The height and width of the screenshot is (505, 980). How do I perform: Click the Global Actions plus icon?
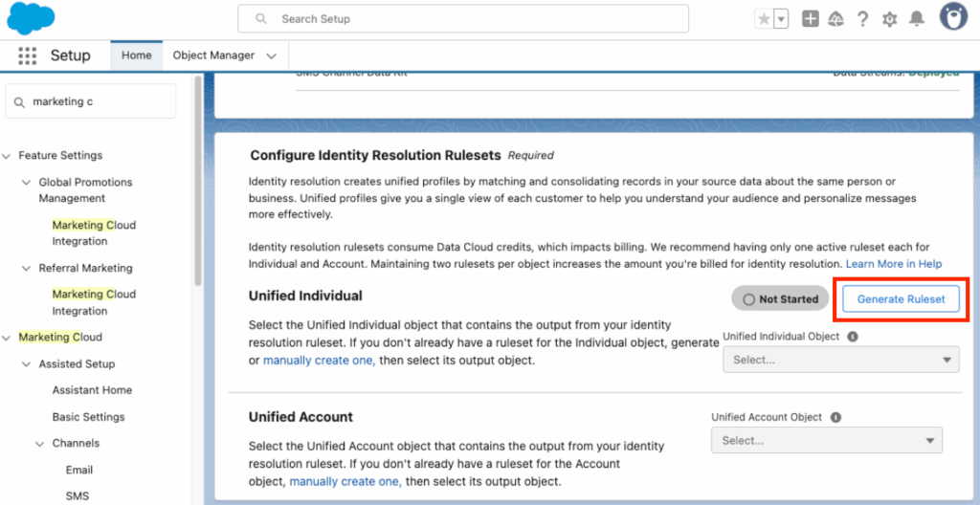click(810, 19)
